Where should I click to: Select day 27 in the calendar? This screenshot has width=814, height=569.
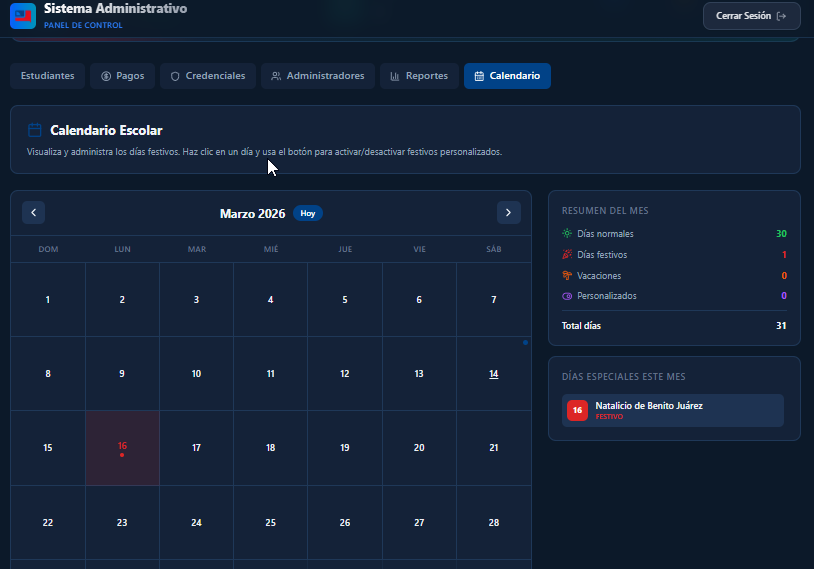419,523
